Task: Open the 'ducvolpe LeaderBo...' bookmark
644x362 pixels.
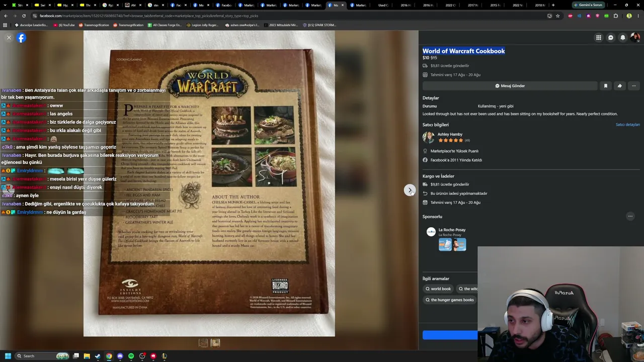Action: (x=31, y=25)
